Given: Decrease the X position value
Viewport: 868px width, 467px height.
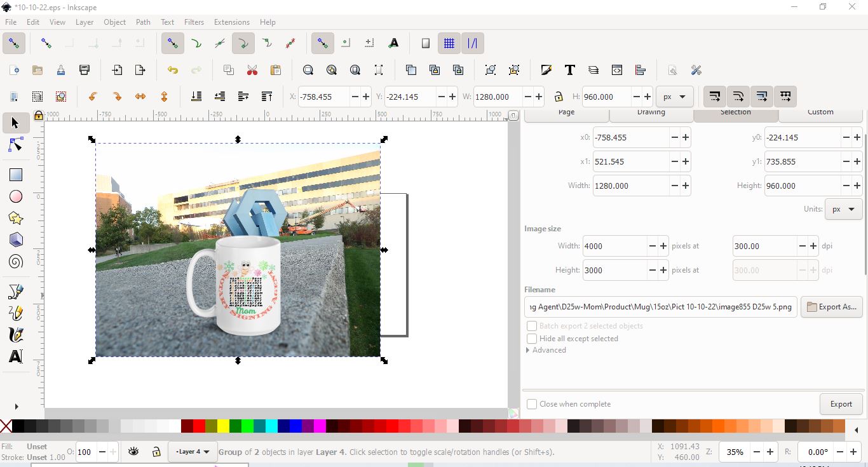Looking at the screenshot, I should (355, 97).
